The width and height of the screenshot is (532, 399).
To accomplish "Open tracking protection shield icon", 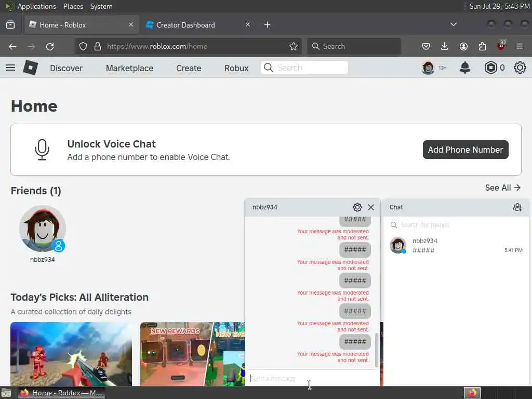I will point(83,46).
